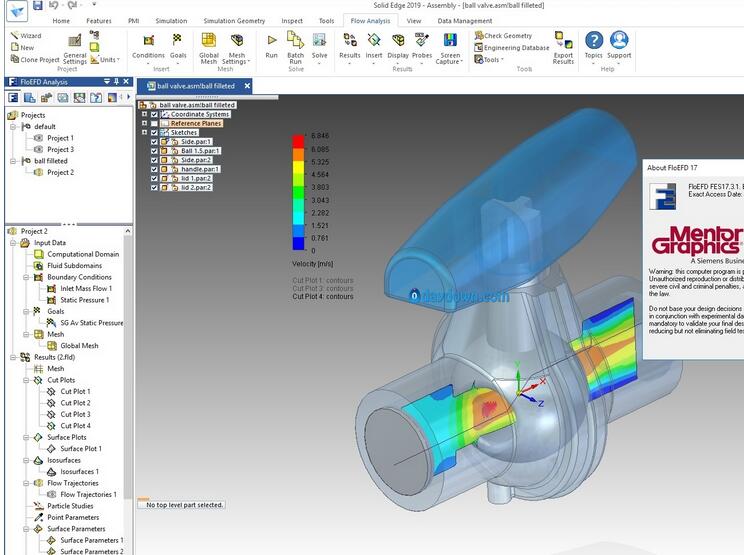Collapse Input Data node
Image resolution: width=744 pixels, height=555 pixels.
[x=13, y=243]
